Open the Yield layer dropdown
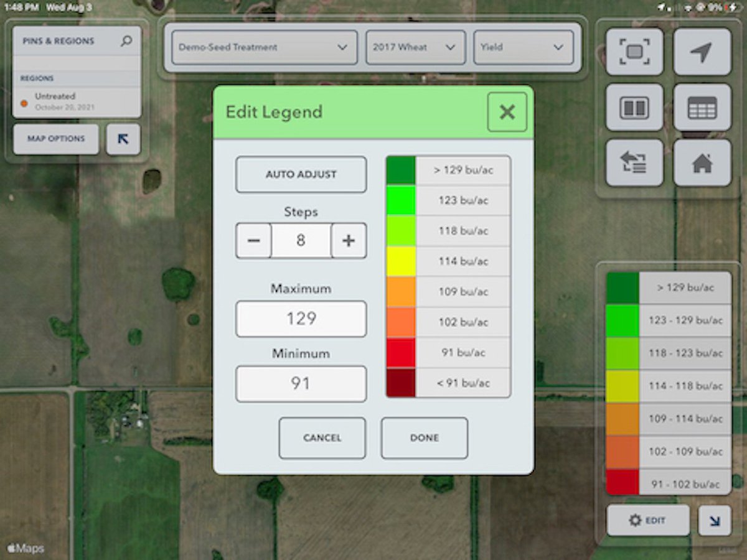747x560 pixels. [524, 47]
